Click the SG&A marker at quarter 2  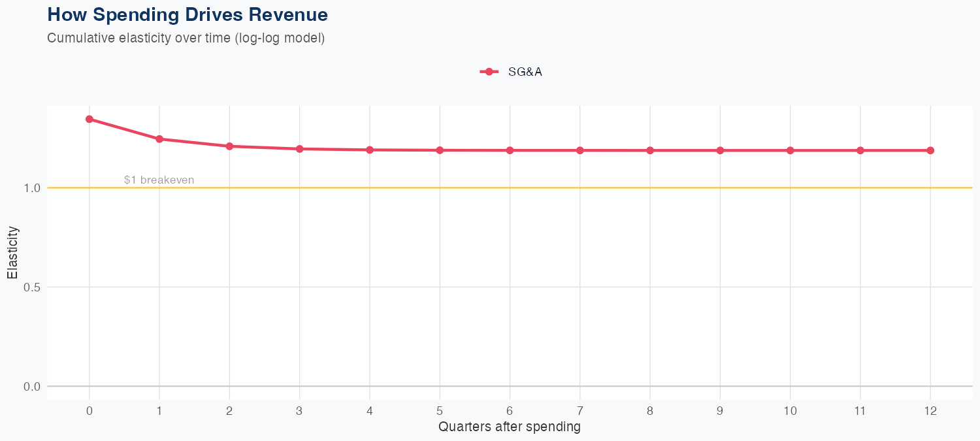[x=229, y=146]
